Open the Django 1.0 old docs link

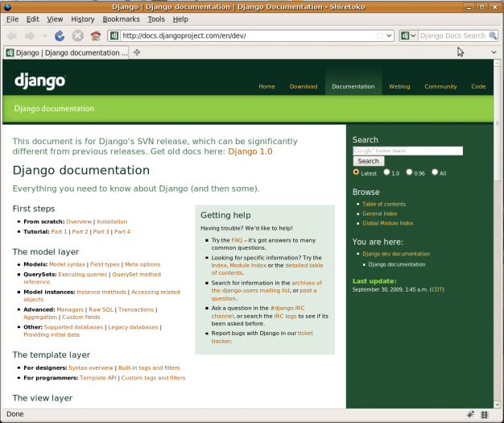[x=250, y=151]
